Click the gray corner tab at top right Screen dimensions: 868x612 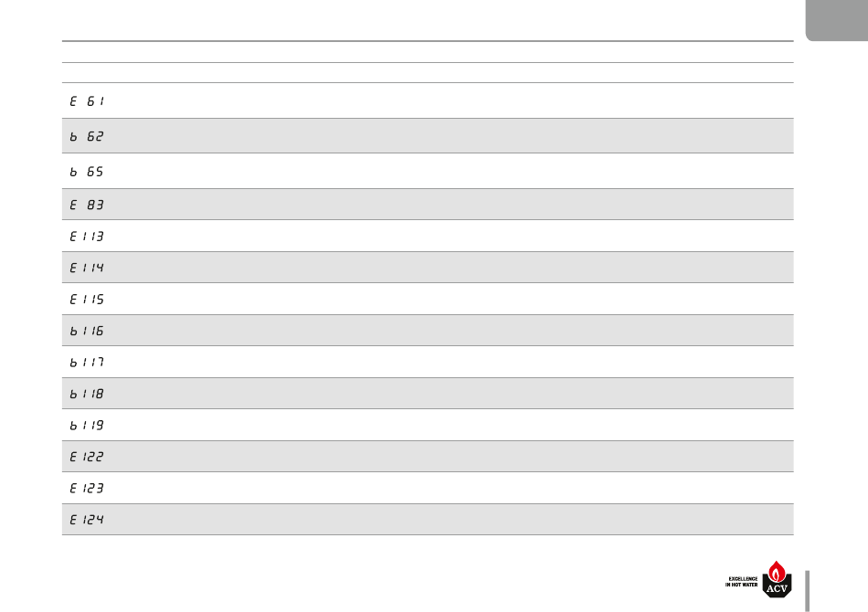click(837, 20)
